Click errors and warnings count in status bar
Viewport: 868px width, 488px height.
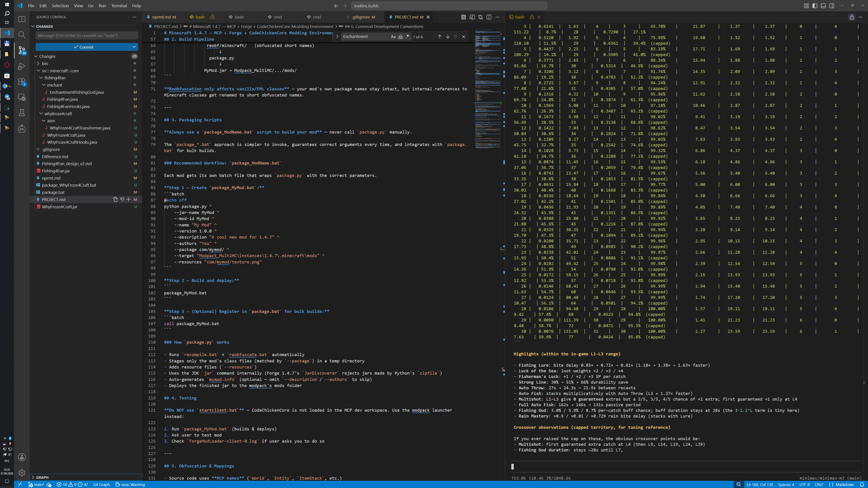[x=72, y=485]
